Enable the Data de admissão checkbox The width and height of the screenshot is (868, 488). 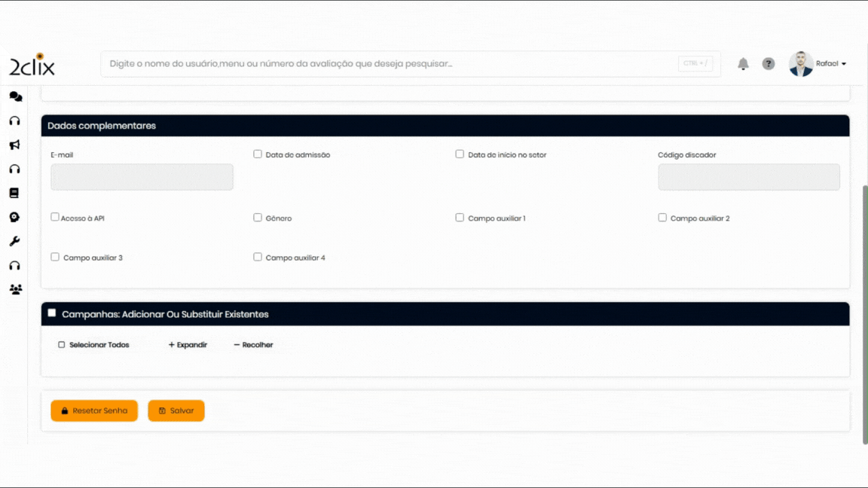(x=258, y=154)
